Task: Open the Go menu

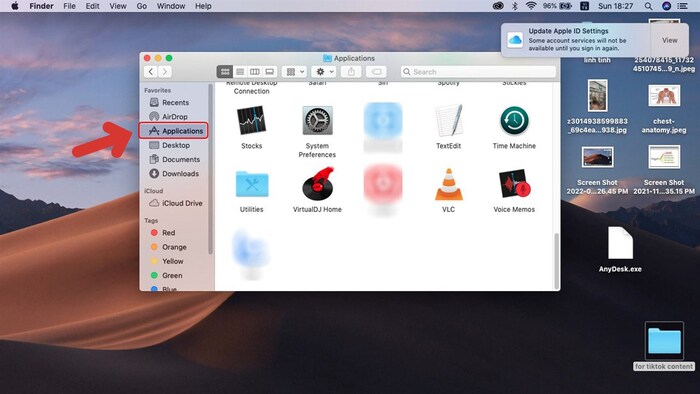Action: 142,6
